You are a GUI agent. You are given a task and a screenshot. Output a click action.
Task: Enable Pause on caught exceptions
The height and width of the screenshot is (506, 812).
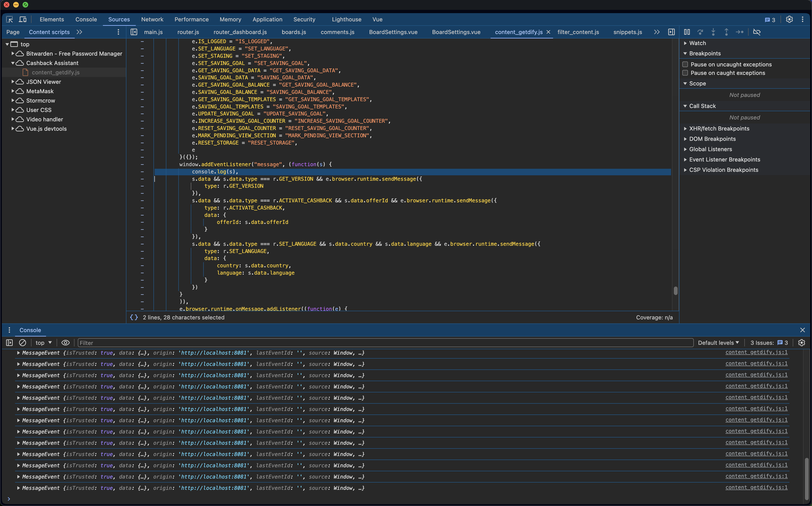point(685,73)
